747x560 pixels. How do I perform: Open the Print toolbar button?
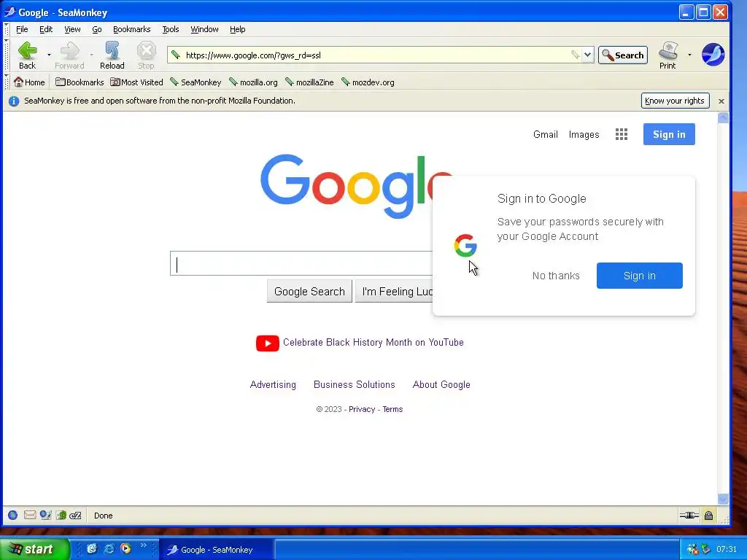point(667,55)
